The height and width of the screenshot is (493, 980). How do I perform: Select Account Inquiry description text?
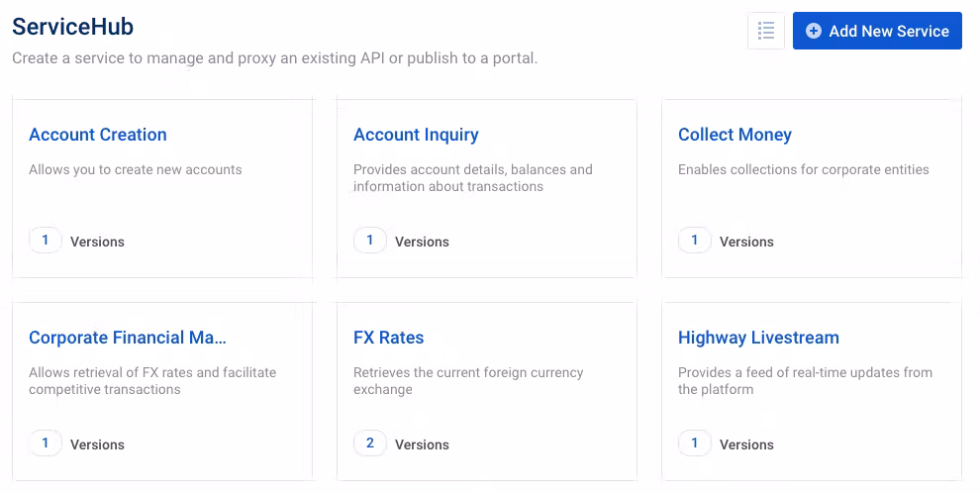point(472,178)
